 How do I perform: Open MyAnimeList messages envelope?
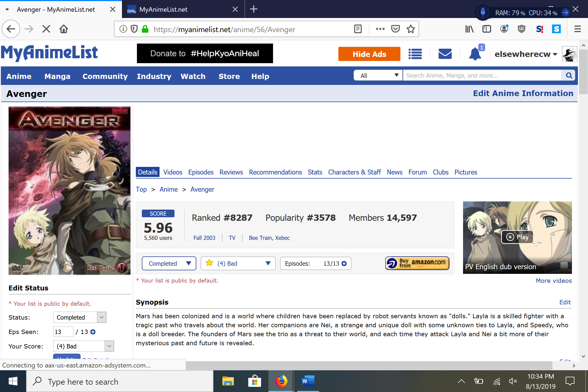[445, 54]
